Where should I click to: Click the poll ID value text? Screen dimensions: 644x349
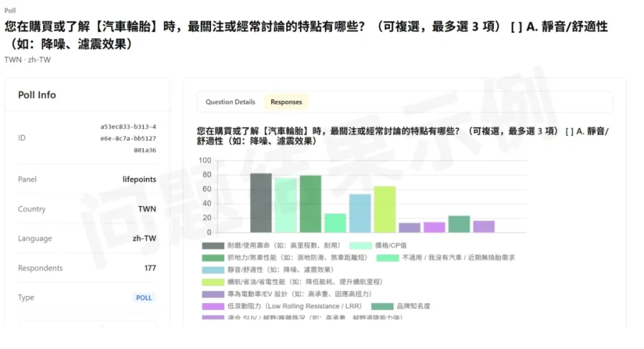(x=128, y=138)
